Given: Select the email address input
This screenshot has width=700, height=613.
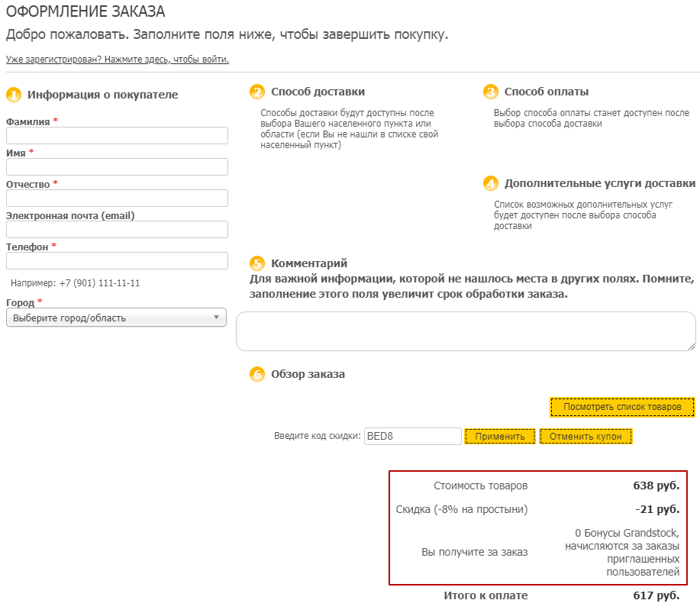Looking at the screenshot, I should (117, 230).
